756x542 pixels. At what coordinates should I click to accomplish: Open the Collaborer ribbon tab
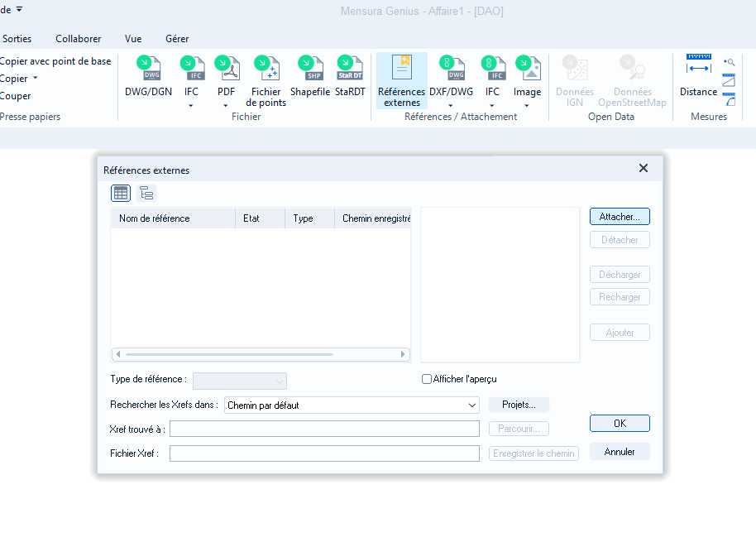pos(78,39)
